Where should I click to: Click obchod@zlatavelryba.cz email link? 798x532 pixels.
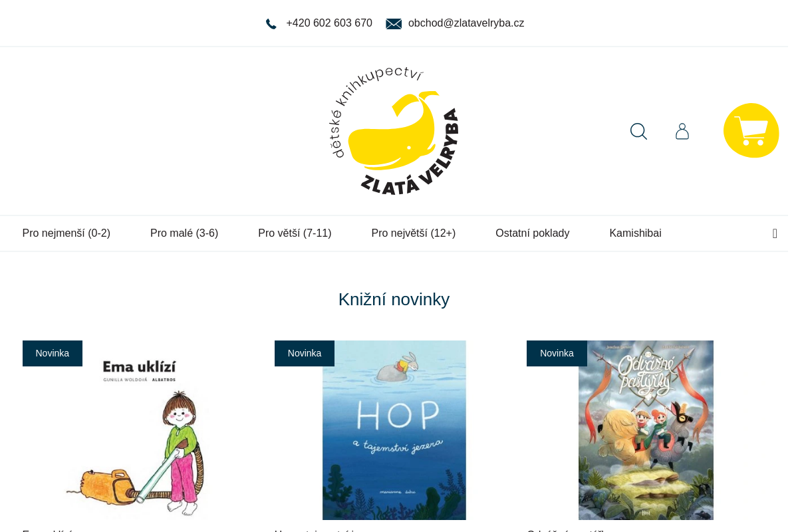466,23
